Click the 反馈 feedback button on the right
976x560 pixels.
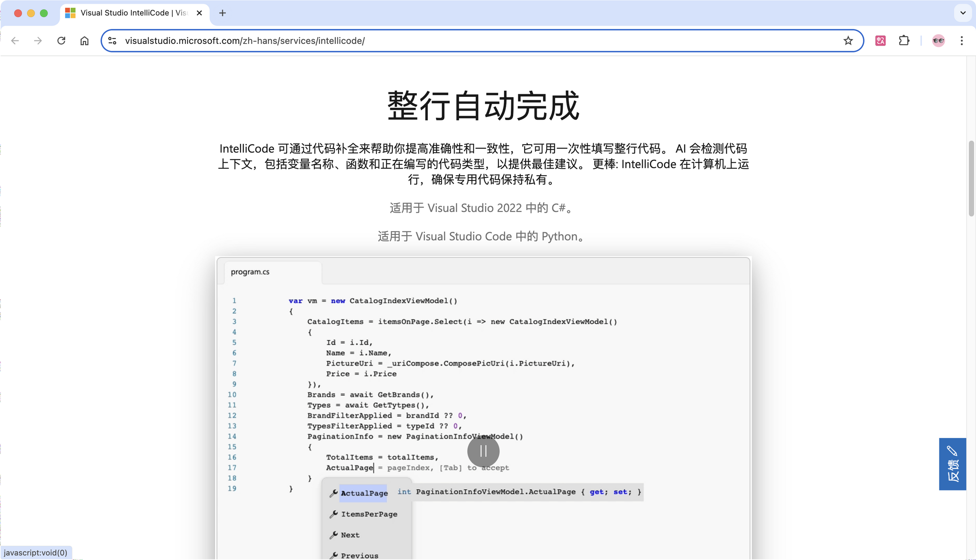(x=952, y=464)
